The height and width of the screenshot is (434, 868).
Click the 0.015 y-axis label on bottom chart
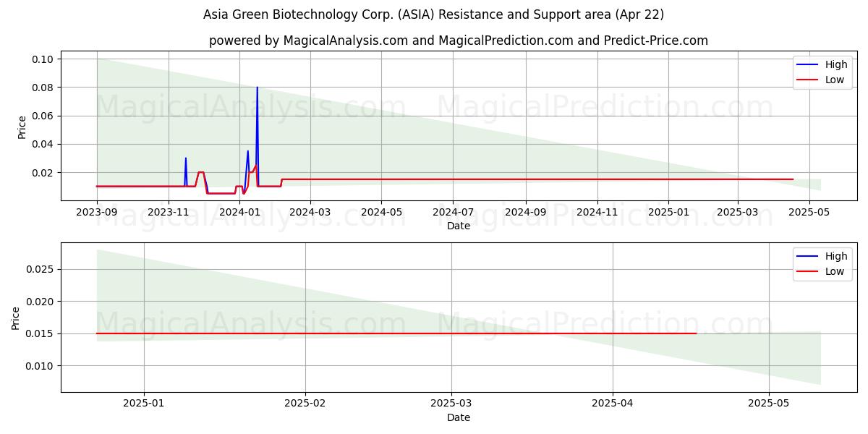point(40,334)
